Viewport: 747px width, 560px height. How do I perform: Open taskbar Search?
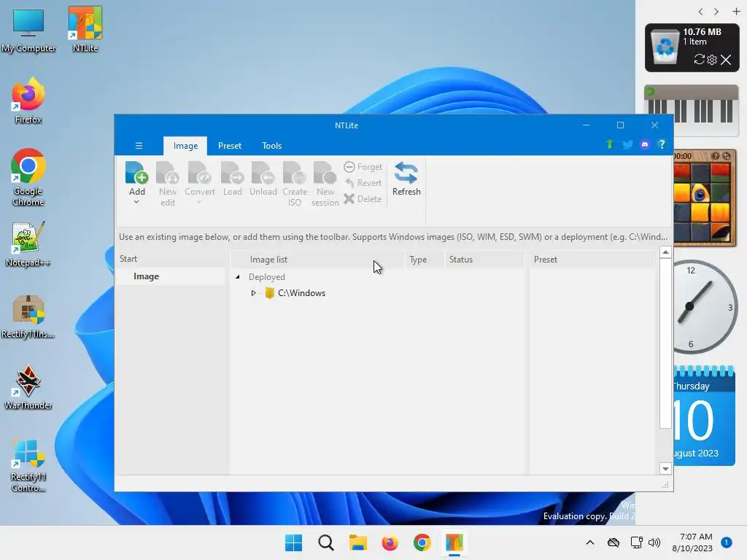(x=326, y=542)
